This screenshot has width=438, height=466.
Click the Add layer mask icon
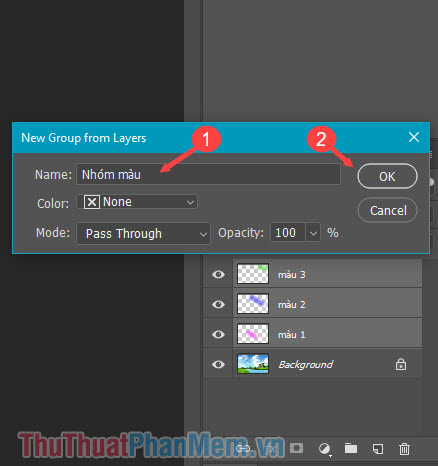pos(296,448)
